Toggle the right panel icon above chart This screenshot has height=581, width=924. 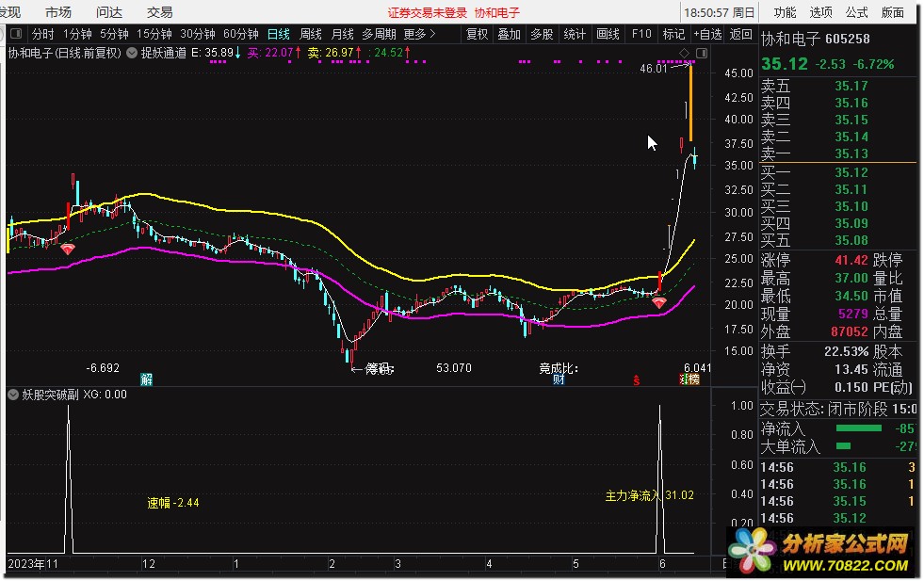(x=702, y=53)
